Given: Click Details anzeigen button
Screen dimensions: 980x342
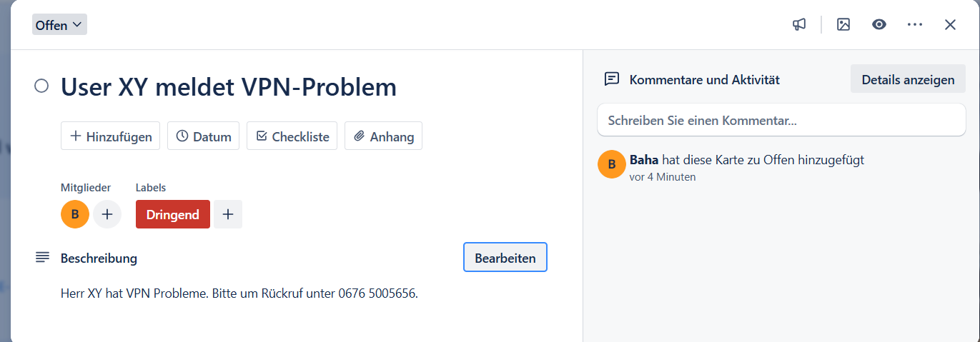Looking at the screenshot, I should [908, 79].
